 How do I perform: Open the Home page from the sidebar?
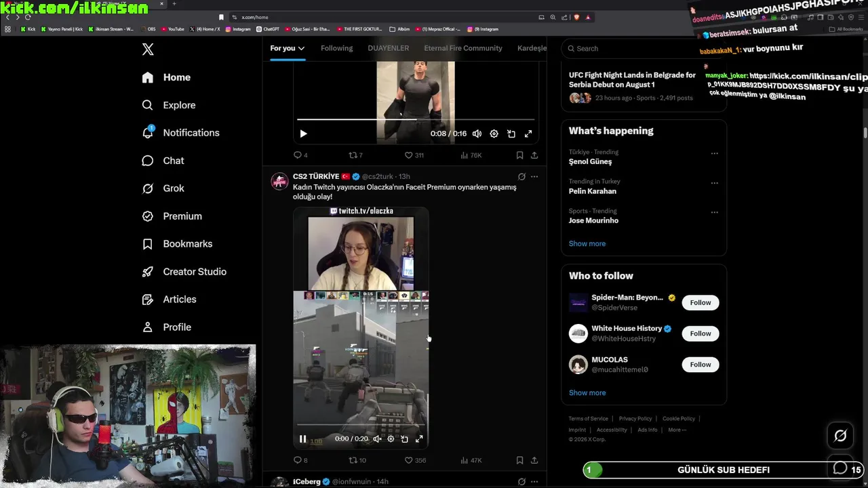pyautogui.click(x=166, y=77)
